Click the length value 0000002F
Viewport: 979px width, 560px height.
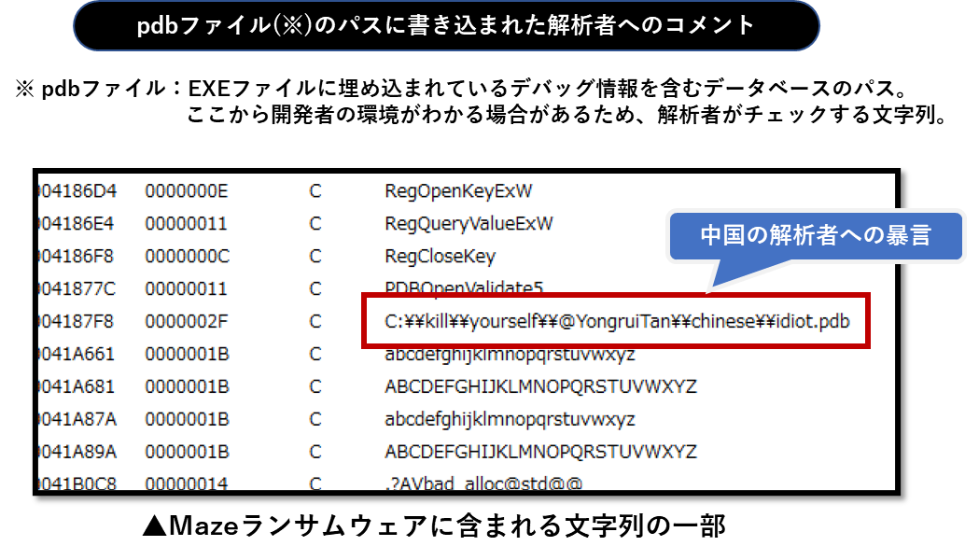(x=187, y=322)
